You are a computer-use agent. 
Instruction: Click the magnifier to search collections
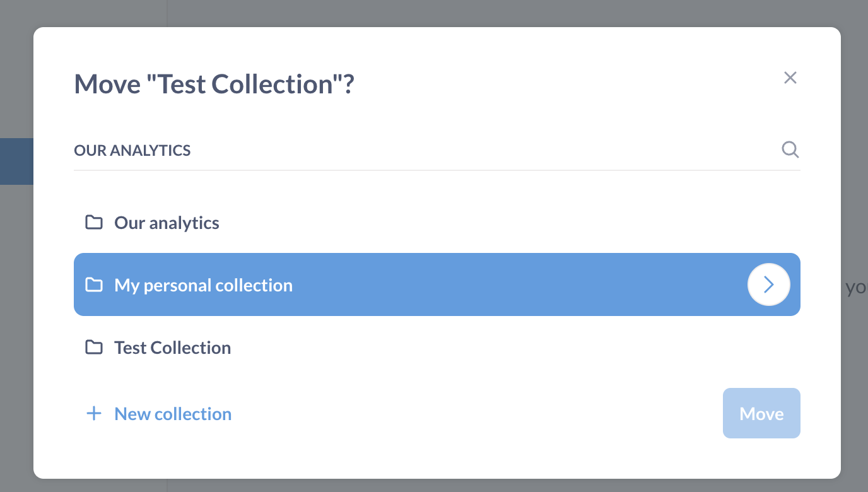tap(790, 149)
